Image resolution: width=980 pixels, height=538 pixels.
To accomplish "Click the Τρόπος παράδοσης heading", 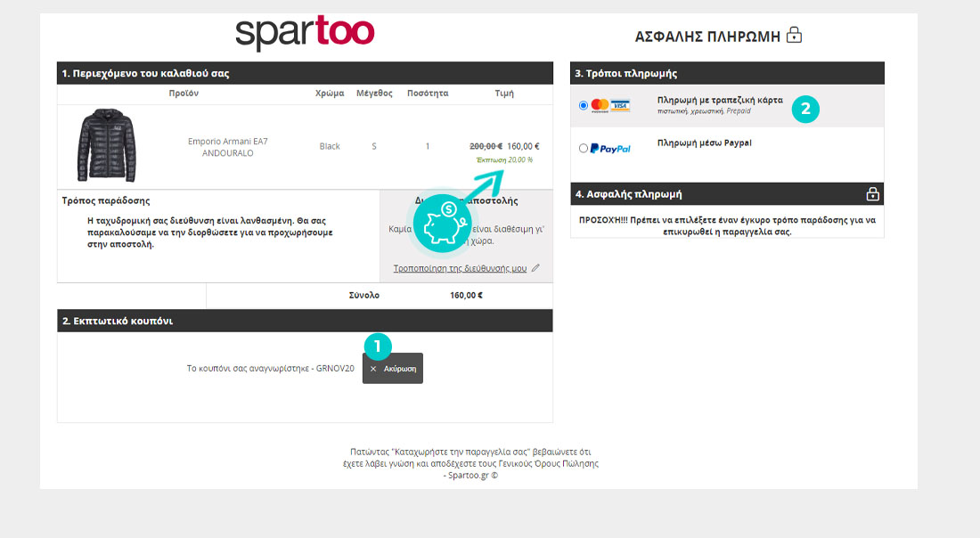I will coord(106,200).
